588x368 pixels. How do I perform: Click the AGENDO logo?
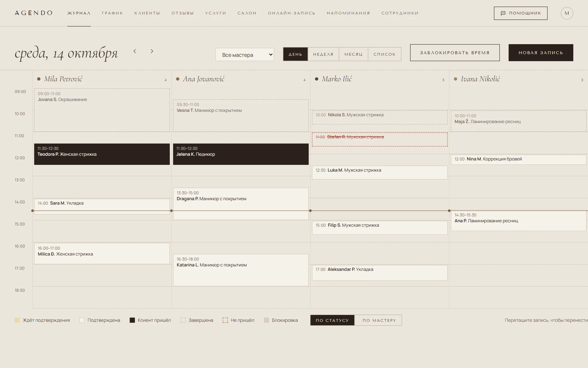(34, 13)
